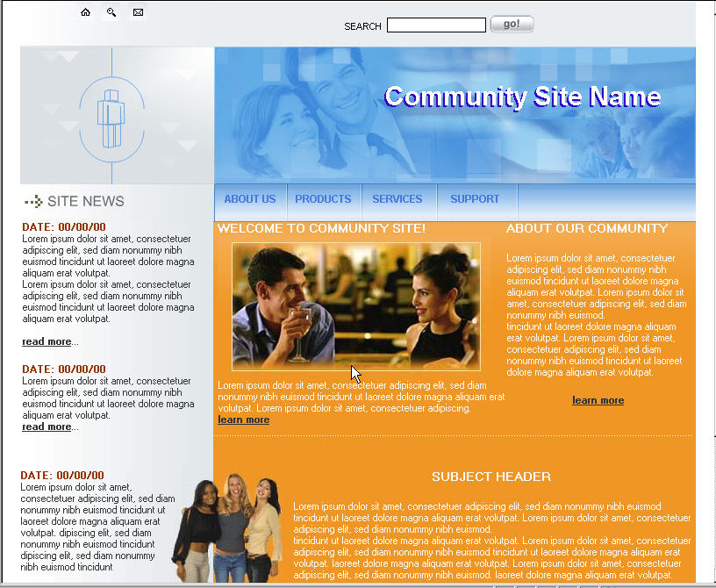Click the human figure logo graphic
The height and width of the screenshot is (588, 716).
pos(111,118)
